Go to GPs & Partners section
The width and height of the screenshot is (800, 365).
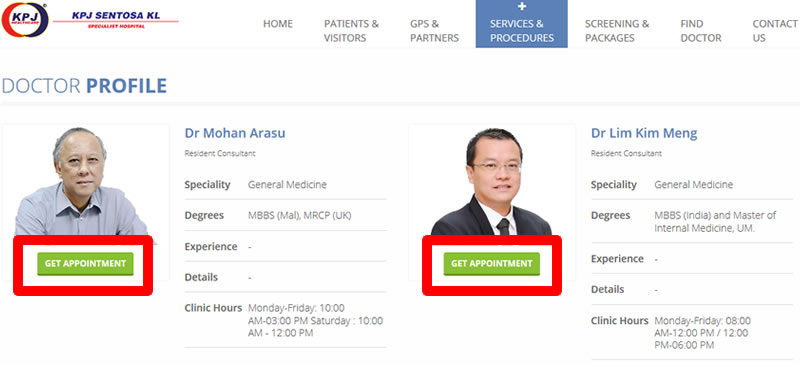point(434,31)
